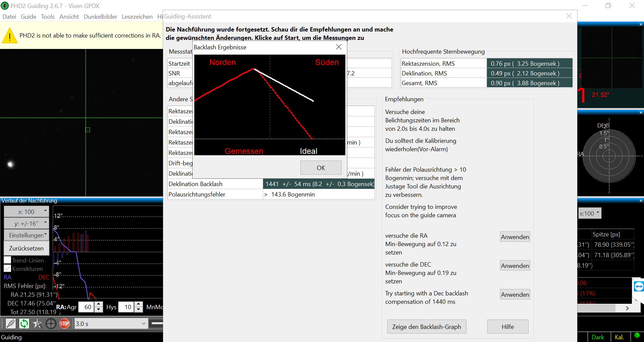644x342 pixels.
Task: Click the Gesamt, RMS value cell
Action: 530,83
